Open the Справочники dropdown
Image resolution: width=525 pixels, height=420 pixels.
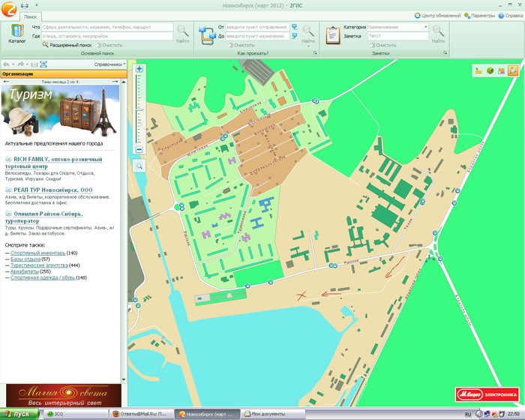[x=110, y=64]
